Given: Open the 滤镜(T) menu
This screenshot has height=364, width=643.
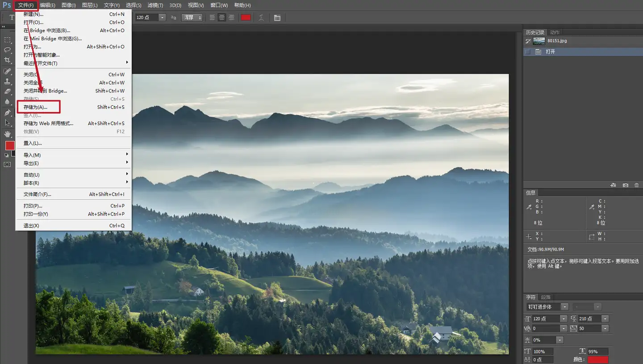Looking at the screenshot, I should (x=155, y=5).
